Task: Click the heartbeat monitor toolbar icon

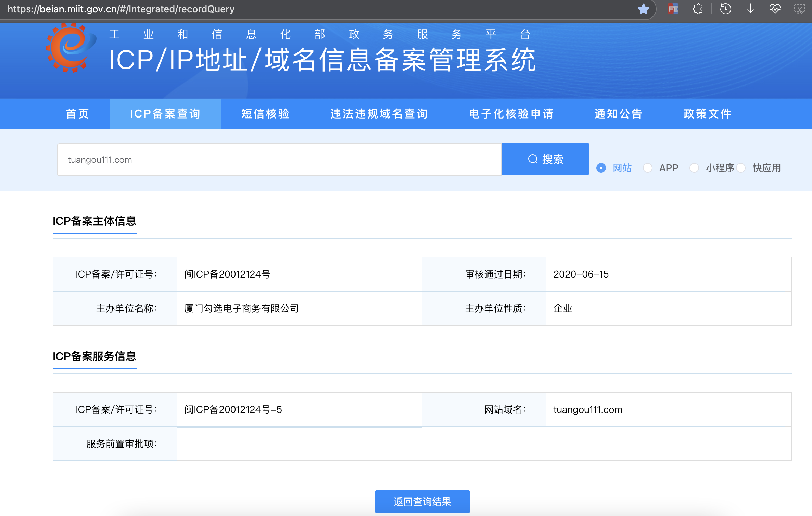Action: [775, 9]
